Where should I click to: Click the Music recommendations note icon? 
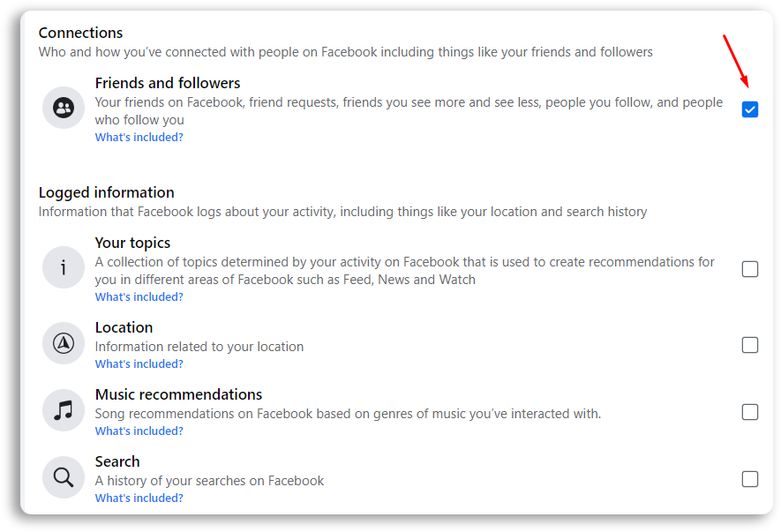coord(64,410)
